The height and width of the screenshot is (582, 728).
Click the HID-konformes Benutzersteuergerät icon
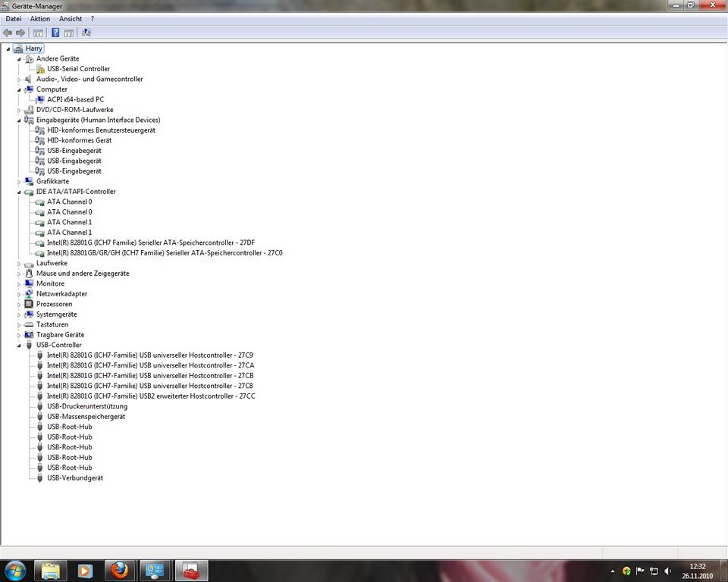(x=40, y=130)
